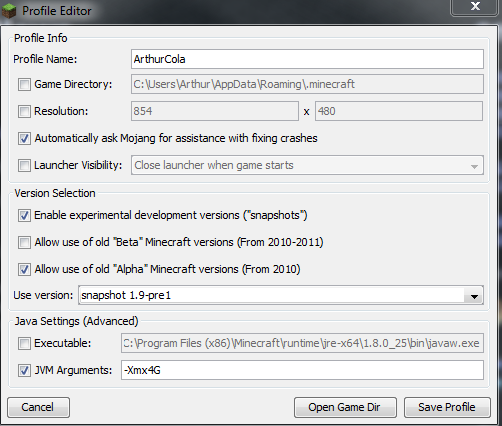Uncheck the JVM Arguments checkbox
Viewport: 502px width, 426px height.
(x=24, y=370)
